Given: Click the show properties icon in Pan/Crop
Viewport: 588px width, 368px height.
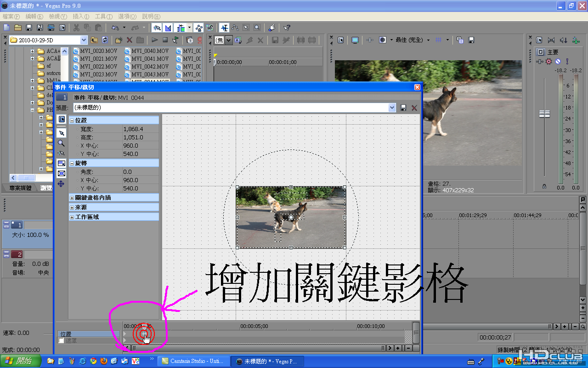Looking at the screenshot, I should coord(61,120).
